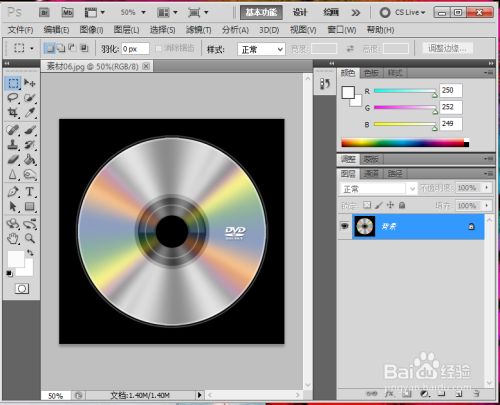Select the Eraser tool
The height and width of the screenshot is (405, 500).
pos(13,159)
